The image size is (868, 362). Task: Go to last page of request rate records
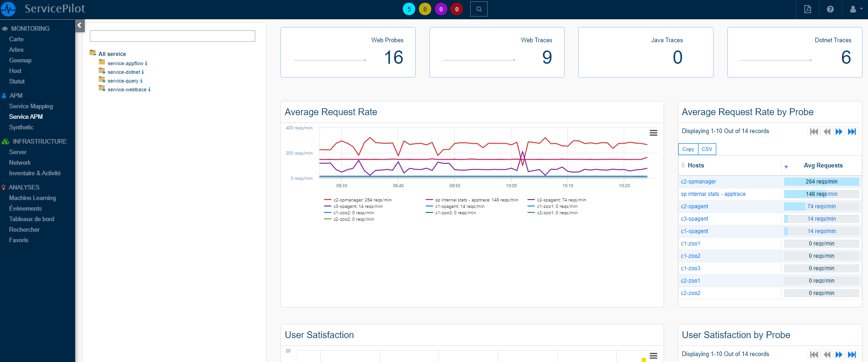pos(852,132)
